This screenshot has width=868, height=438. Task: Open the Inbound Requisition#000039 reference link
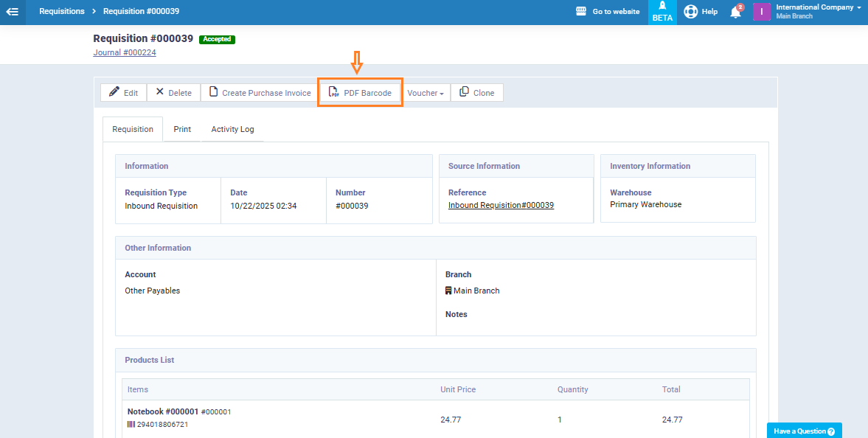[x=501, y=206]
